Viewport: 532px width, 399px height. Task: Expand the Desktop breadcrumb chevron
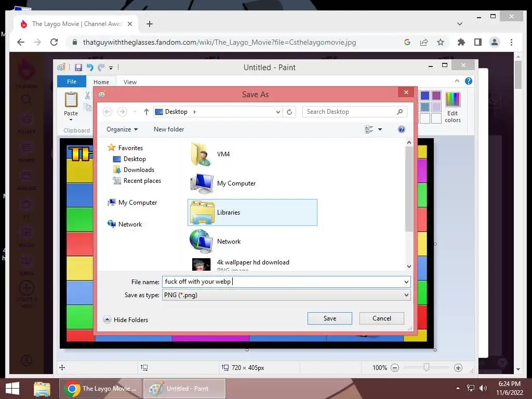pyautogui.click(x=194, y=112)
